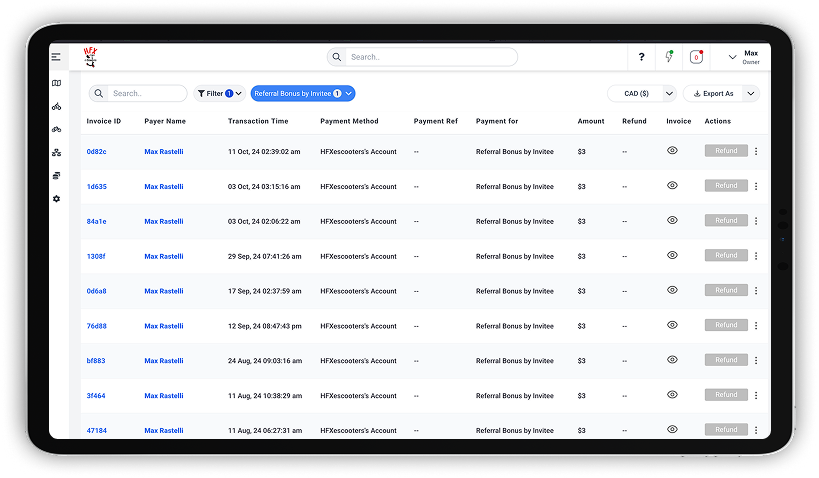Open invoice link 1308f

96,257
